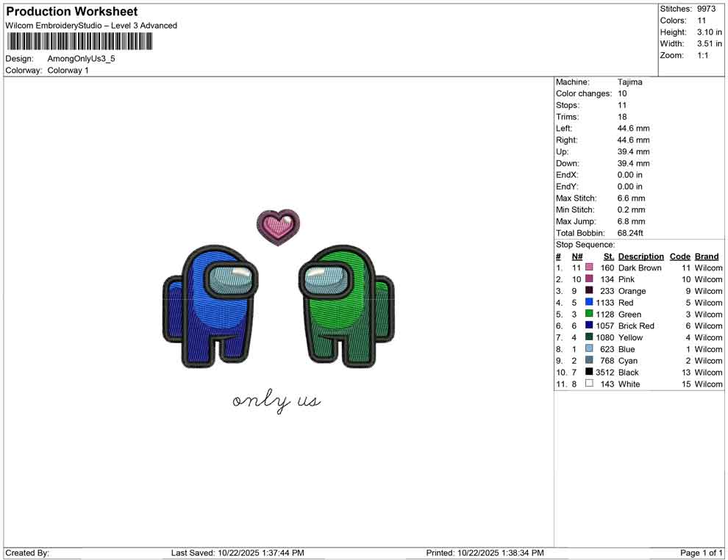This screenshot has height=560, width=728.
Task: Click the barcode under the worksheet title
Action: [x=79, y=42]
